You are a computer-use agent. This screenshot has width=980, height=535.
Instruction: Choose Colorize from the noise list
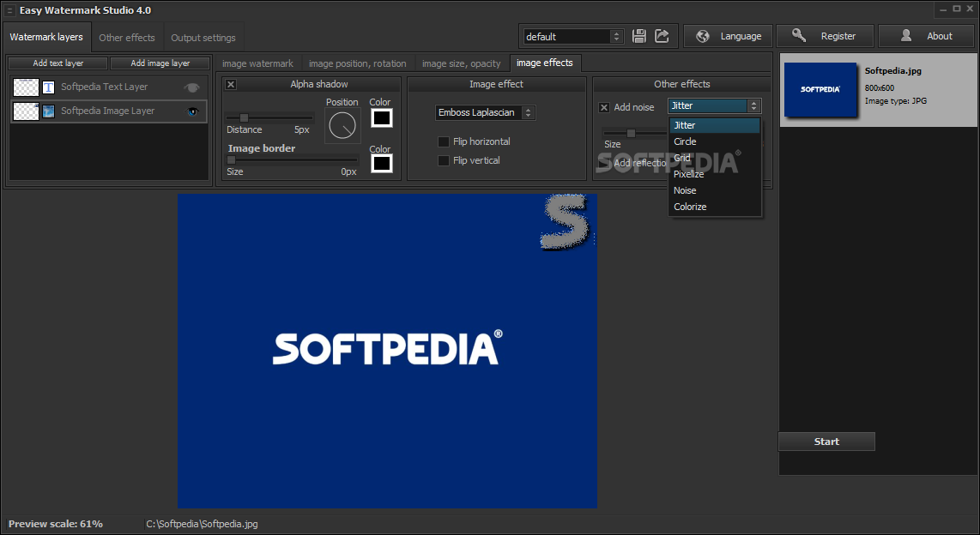(714, 207)
